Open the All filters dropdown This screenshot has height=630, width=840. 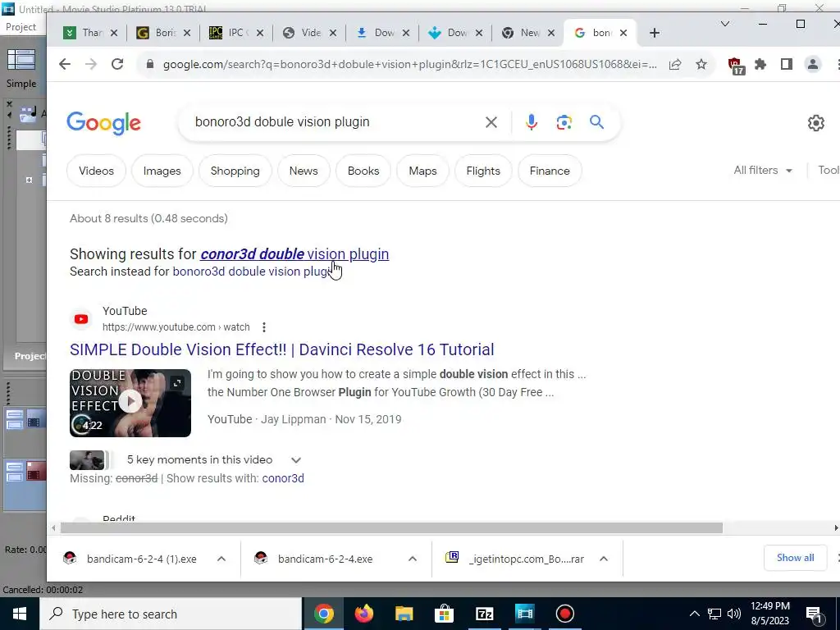(762, 171)
